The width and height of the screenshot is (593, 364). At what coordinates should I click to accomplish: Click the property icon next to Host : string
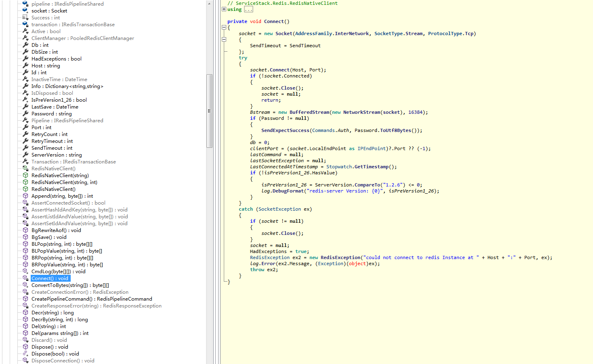point(25,65)
